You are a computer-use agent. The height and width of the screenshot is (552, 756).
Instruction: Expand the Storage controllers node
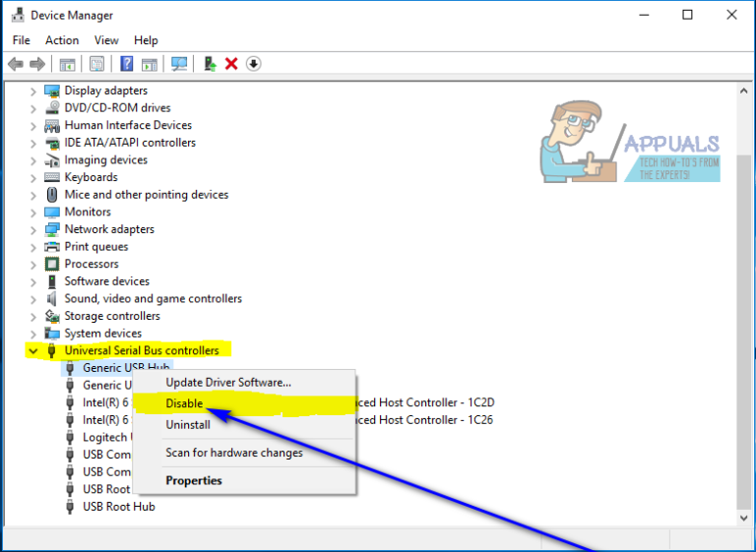(33, 317)
